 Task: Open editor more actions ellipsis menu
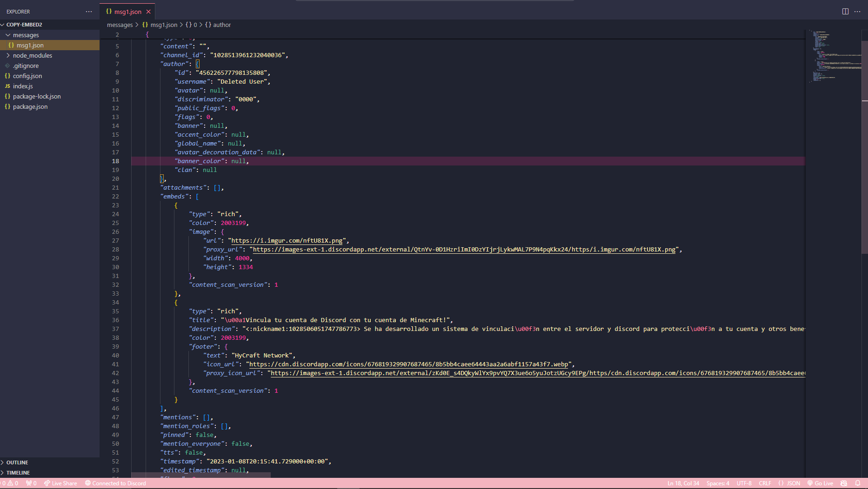pyautogui.click(x=857, y=12)
